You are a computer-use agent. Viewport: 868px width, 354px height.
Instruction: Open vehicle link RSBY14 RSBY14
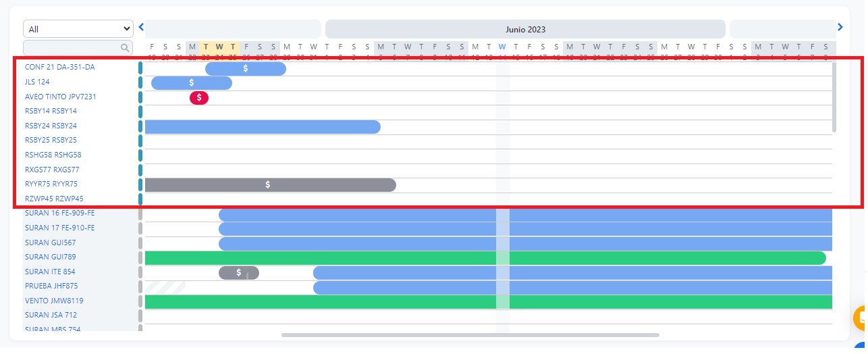51,111
